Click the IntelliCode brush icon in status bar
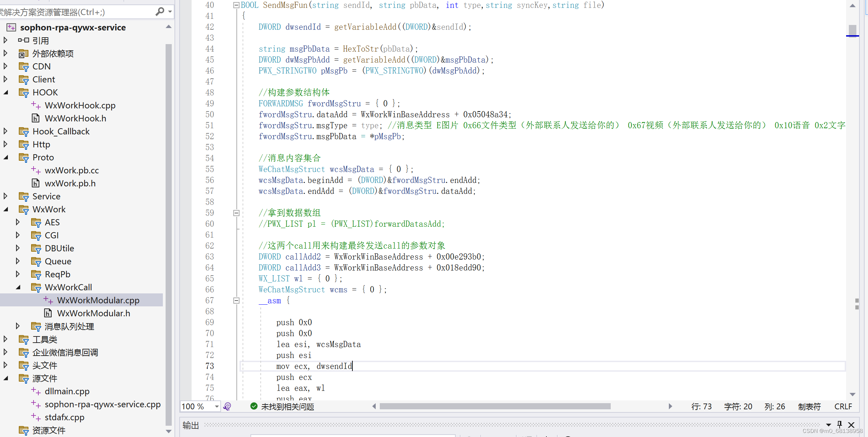 [x=227, y=406]
